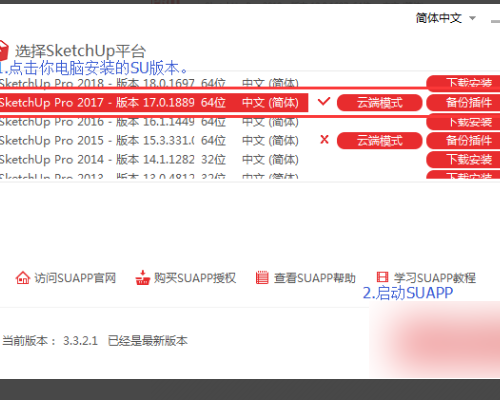The image size is (500, 400).
Task: Select the SketchUp Pro 2015 row
Action: (149, 141)
